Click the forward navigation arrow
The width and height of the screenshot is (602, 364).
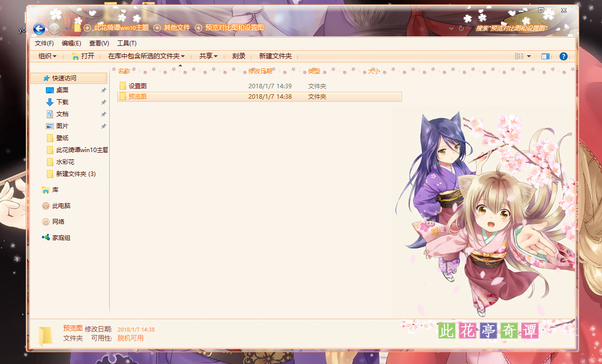pyautogui.click(x=53, y=28)
